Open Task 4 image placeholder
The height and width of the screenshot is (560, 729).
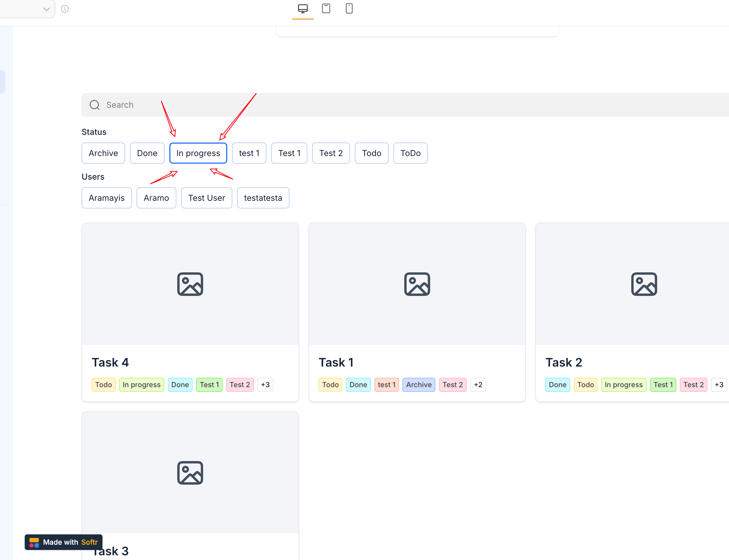[x=190, y=284]
